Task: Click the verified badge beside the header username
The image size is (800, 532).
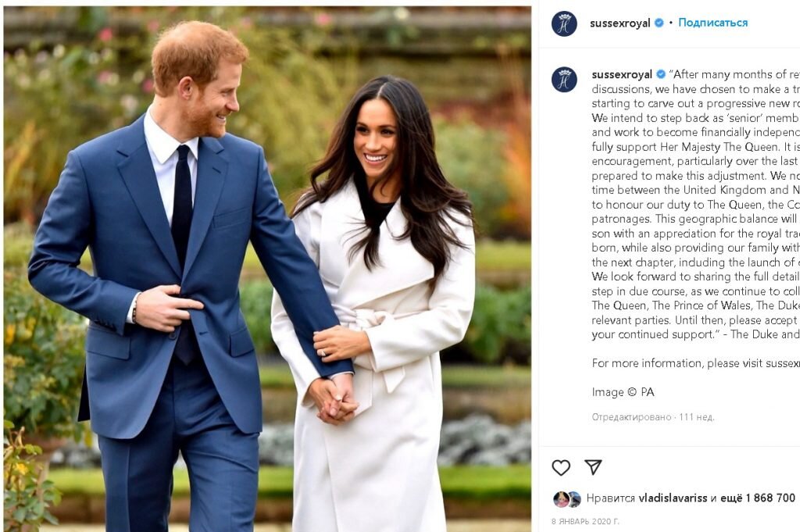Action: tap(659, 23)
